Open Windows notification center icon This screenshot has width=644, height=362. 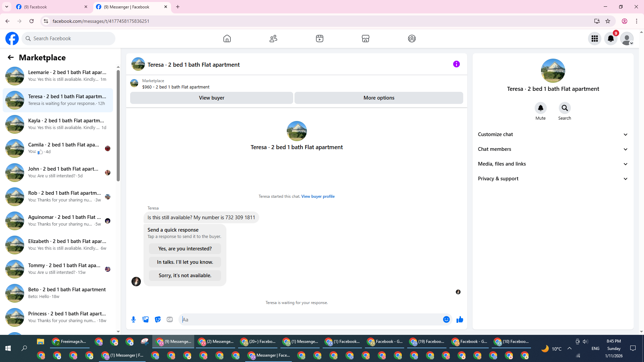click(x=633, y=348)
